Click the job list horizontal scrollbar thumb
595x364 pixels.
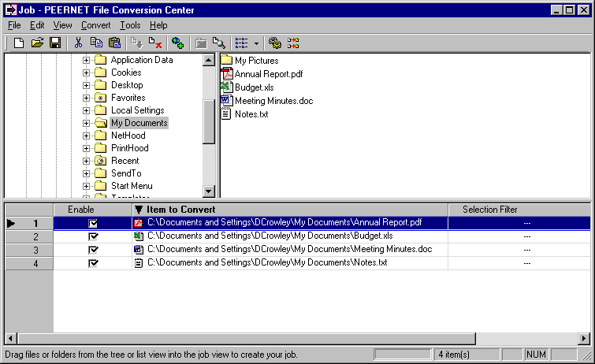click(246, 338)
